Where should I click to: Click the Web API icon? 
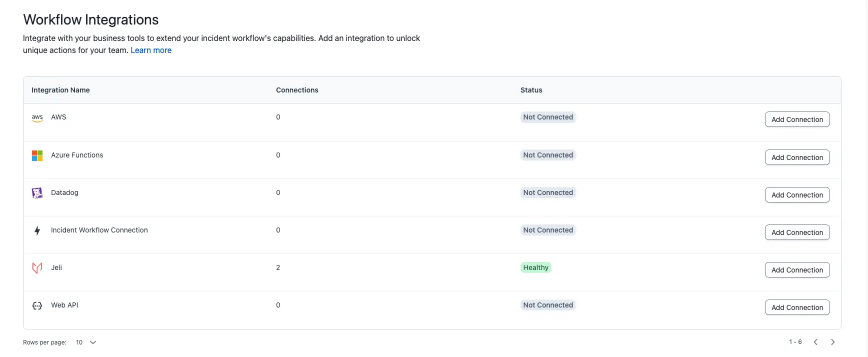(37, 305)
